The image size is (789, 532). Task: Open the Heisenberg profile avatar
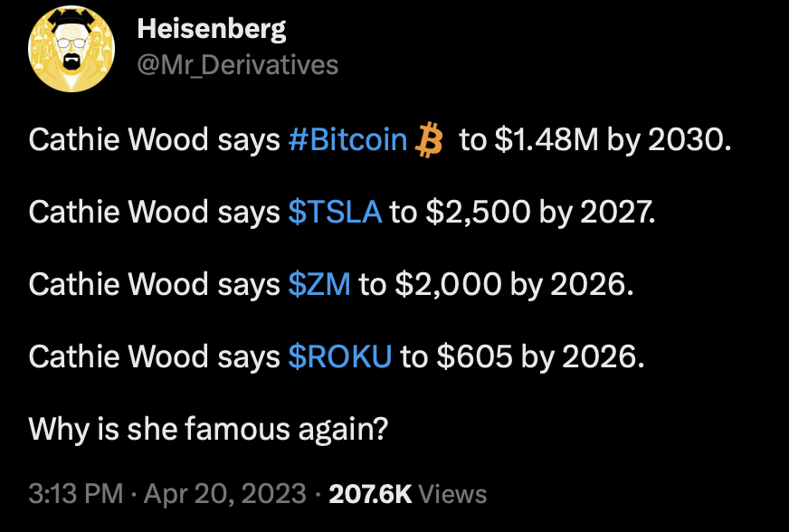(71, 49)
